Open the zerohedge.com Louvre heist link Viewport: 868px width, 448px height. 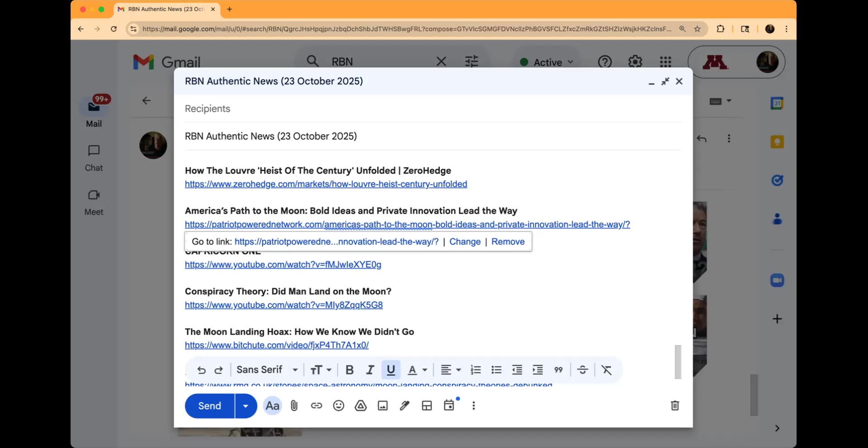pyautogui.click(x=326, y=184)
